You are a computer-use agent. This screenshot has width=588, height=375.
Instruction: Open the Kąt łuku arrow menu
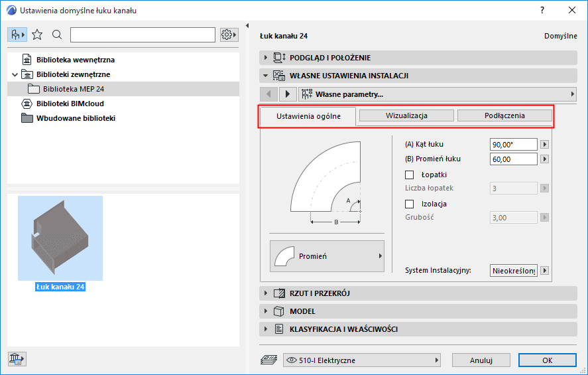(545, 144)
